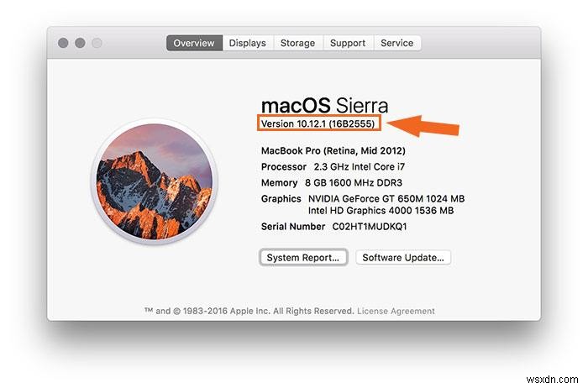Click NVIDIA GeForce GT 650M 1024 MB

[386, 199]
